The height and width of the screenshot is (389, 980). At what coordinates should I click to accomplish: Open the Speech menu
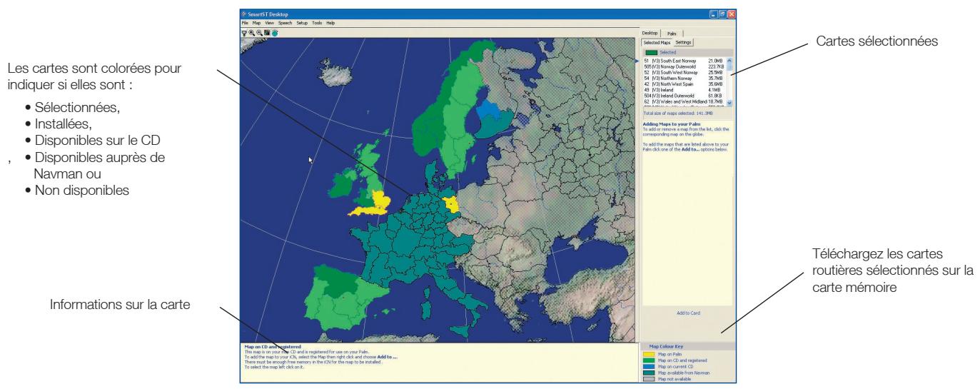coord(285,24)
